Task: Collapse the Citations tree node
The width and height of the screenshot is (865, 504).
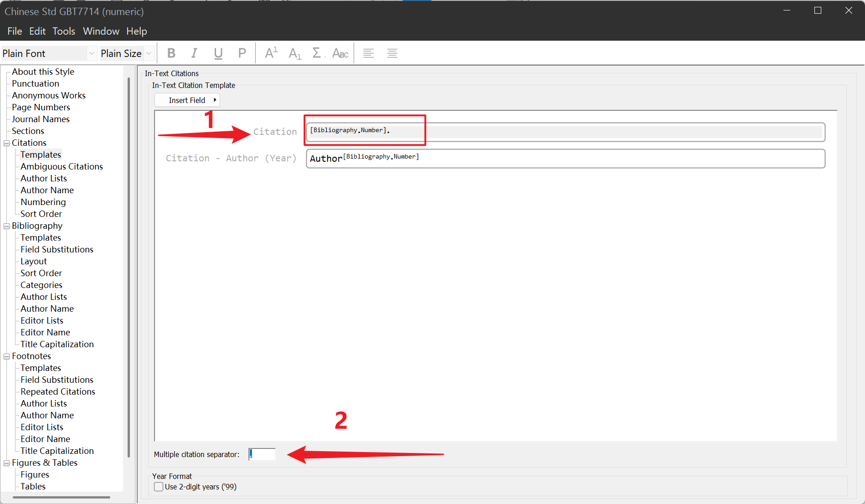Action: [7, 143]
